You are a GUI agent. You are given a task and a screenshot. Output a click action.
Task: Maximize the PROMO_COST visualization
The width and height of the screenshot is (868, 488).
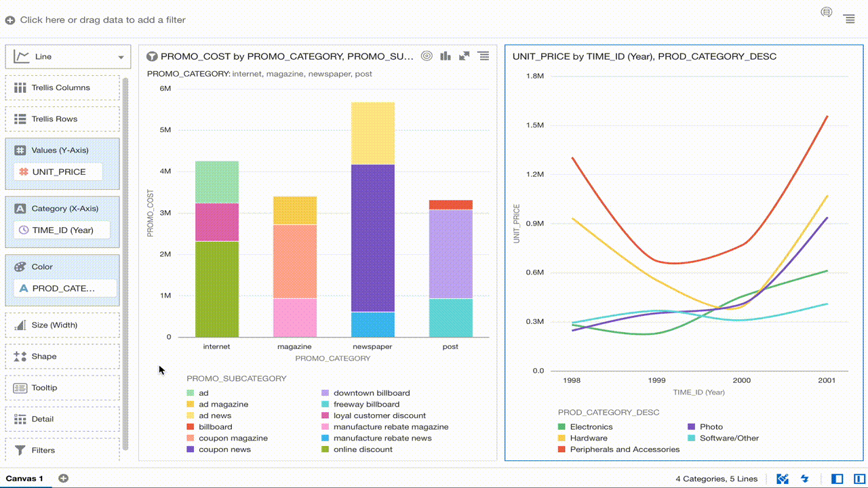point(465,56)
